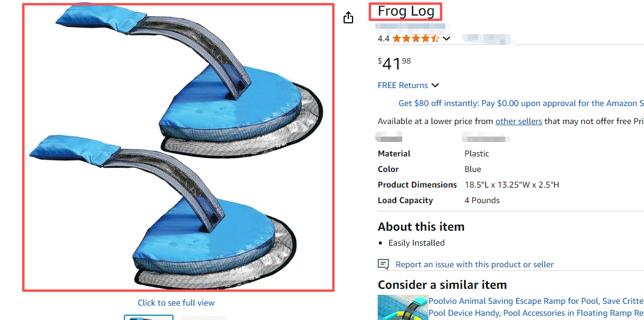Open the 'other sellers' link
The image size is (644, 320).
(518, 121)
